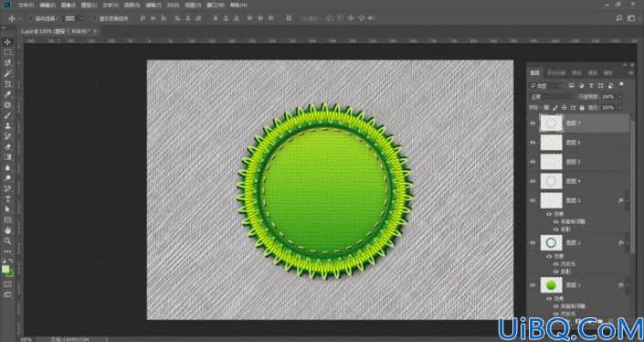The width and height of the screenshot is (644, 342).
Task: Open the Image menu
Action: pos(69,5)
